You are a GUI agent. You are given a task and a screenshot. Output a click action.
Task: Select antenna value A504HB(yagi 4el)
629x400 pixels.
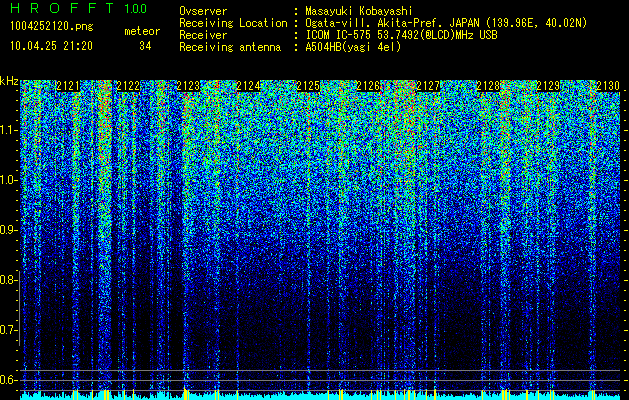[x=353, y=47]
